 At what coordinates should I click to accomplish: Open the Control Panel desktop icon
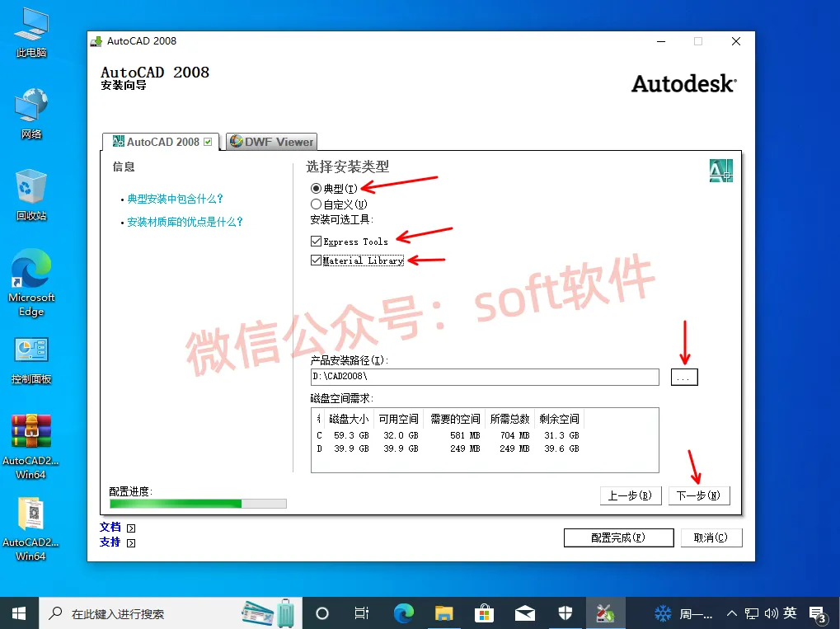pos(31,360)
